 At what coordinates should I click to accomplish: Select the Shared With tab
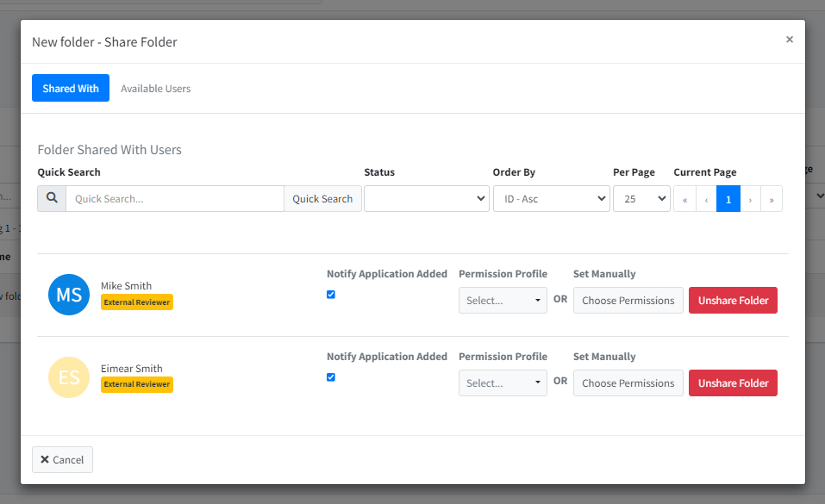point(71,89)
